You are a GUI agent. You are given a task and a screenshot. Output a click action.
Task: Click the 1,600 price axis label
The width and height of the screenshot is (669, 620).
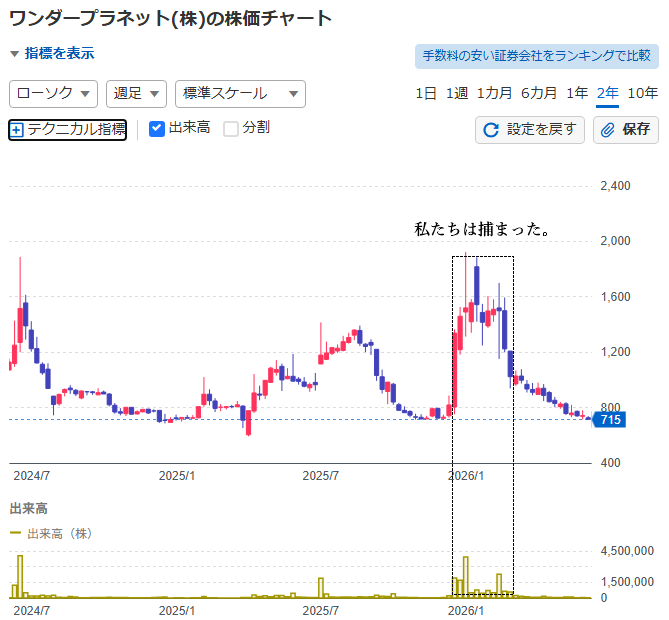[615, 297]
